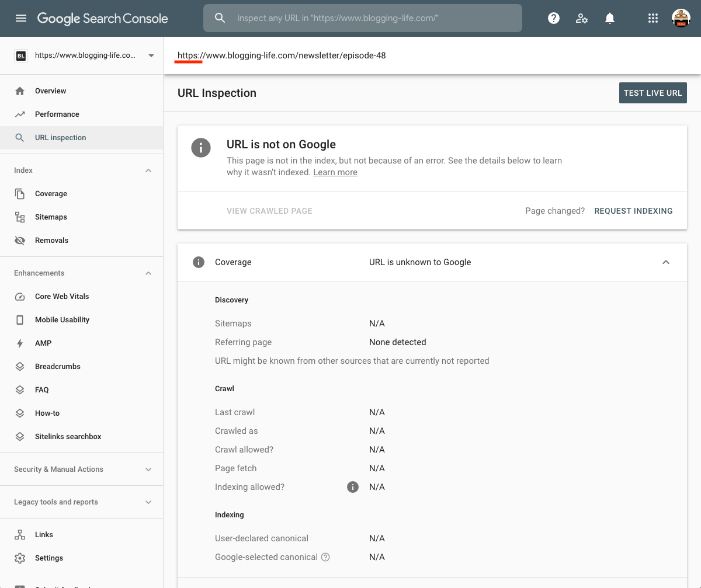Open the notifications bell

pos(609,18)
